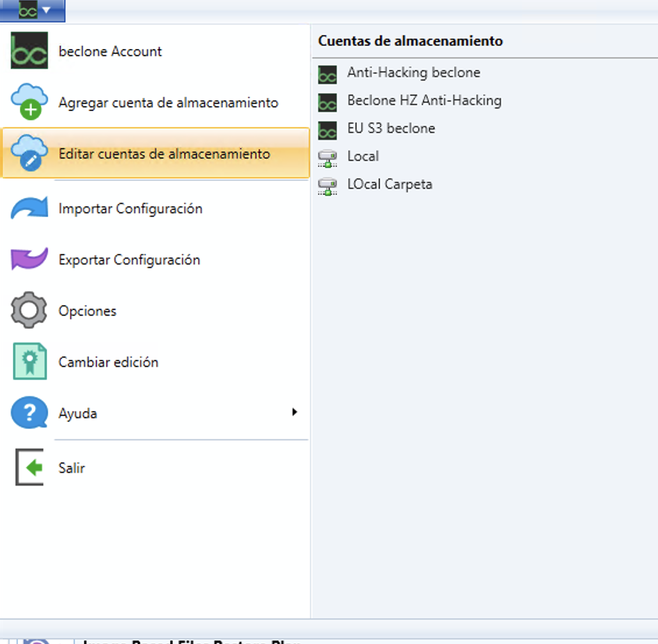Choose Salir to exit
The height and width of the screenshot is (644, 658).
click(x=155, y=468)
